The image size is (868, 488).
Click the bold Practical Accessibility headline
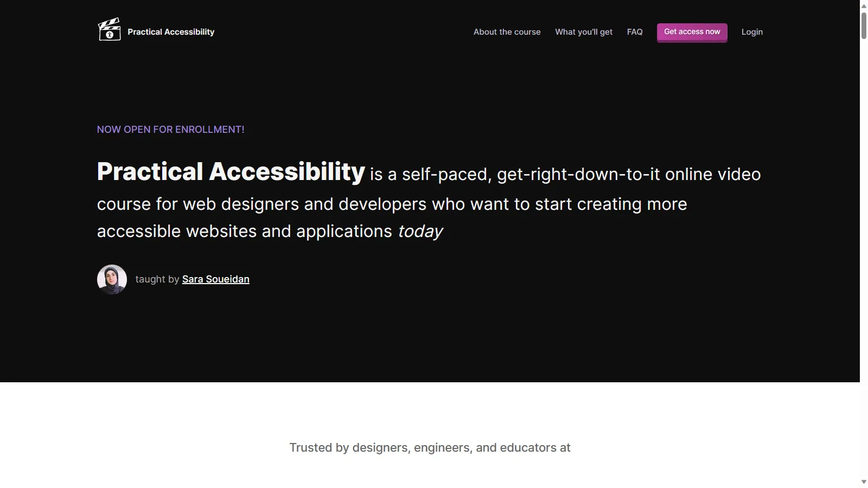point(231,172)
